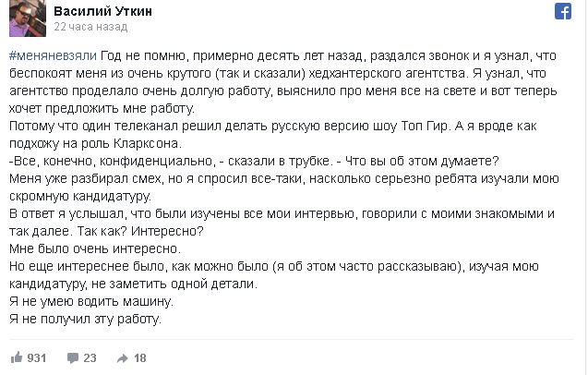
Task: View the 23 comments count
Action: coord(90,357)
